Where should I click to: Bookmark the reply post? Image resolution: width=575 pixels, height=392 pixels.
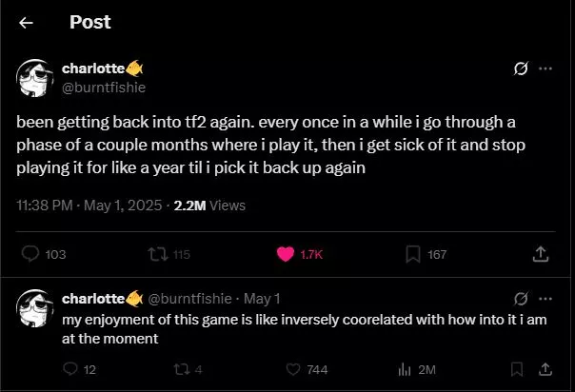click(x=517, y=369)
